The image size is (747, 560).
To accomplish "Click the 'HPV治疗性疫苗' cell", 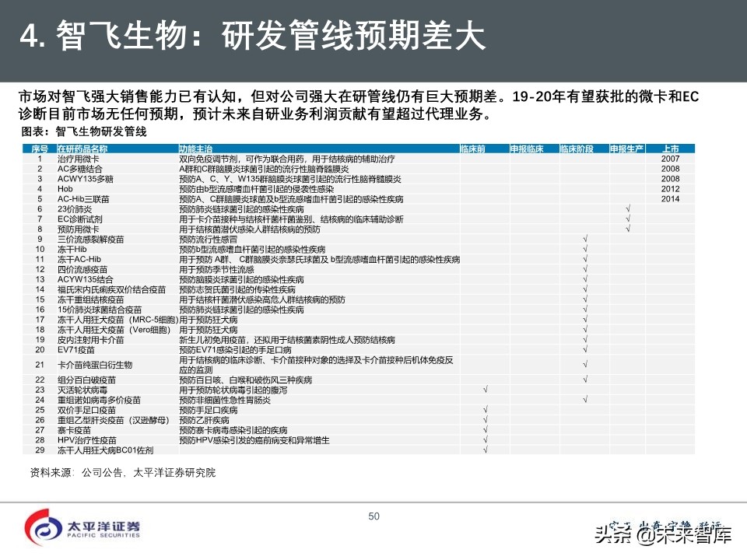I will pos(86,440).
